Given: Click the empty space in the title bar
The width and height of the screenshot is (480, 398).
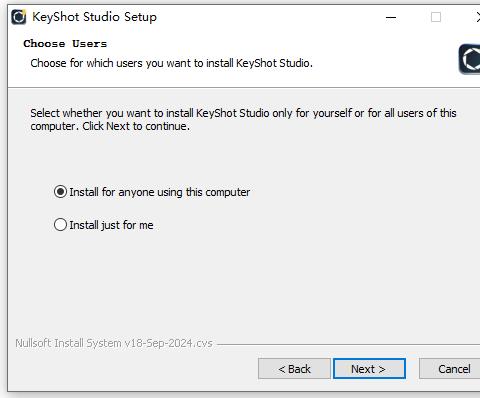Looking at the screenshot, I should pyautogui.click(x=267, y=17).
